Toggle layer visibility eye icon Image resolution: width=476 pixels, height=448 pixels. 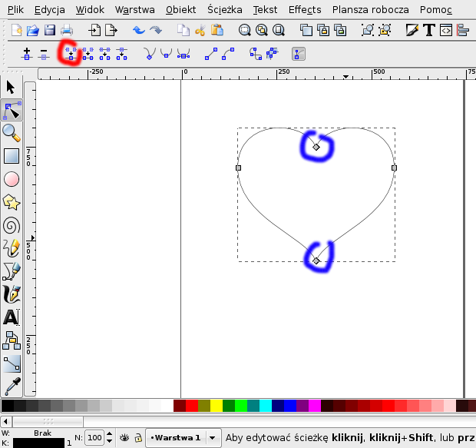pyautogui.click(x=124, y=437)
